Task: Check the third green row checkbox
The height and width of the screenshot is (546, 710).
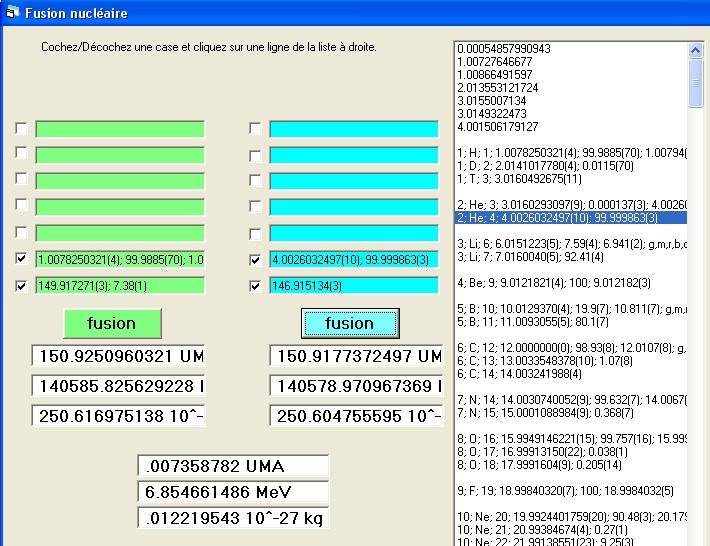Action: pyautogui.click(x=21, y=178)
